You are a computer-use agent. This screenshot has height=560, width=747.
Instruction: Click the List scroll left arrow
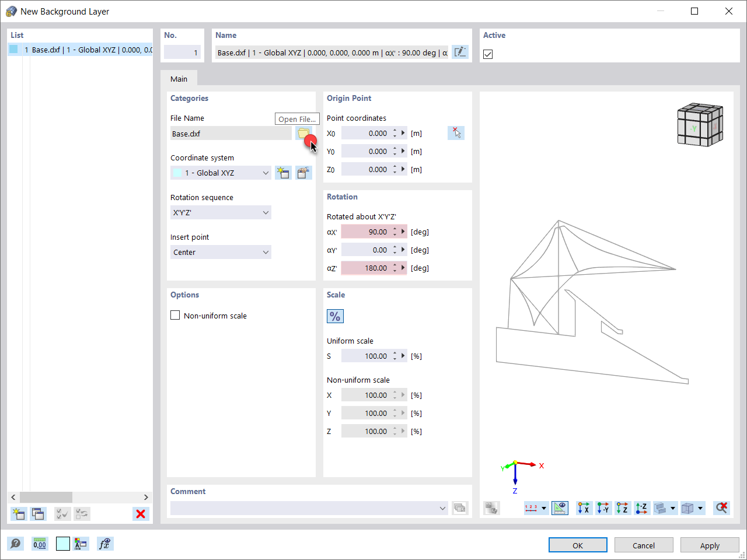[x=13, y=497]
